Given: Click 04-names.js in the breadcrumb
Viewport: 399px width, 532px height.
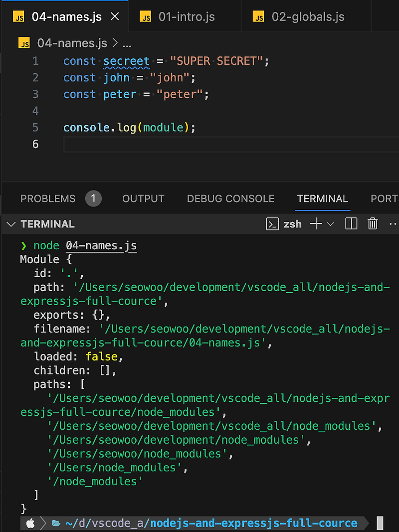Looking at the screenshot, I should click(72, 43).
